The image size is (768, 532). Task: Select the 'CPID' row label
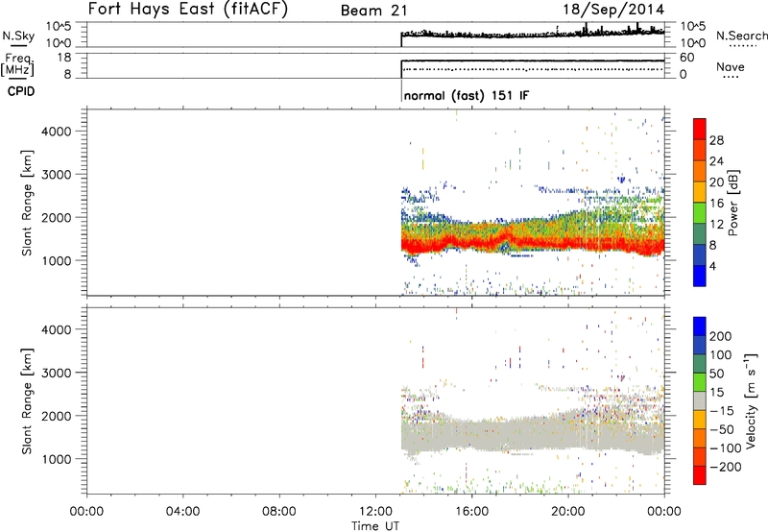(21, 91)
